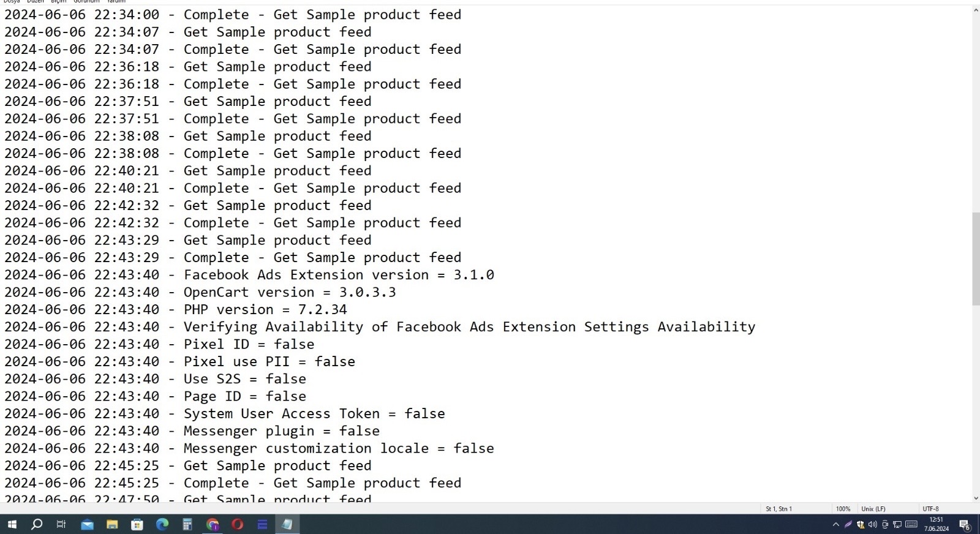Viewport: 980px width, 534px height.
Task: Open the Calculator taskbar icon
Action: pyautogui.click(x=187, y=524)
